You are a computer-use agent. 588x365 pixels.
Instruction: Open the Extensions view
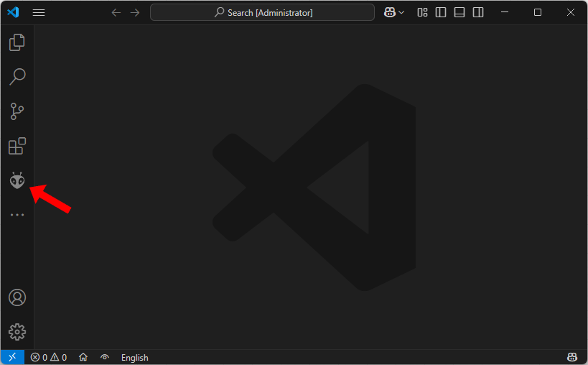[x=17, y=146]
